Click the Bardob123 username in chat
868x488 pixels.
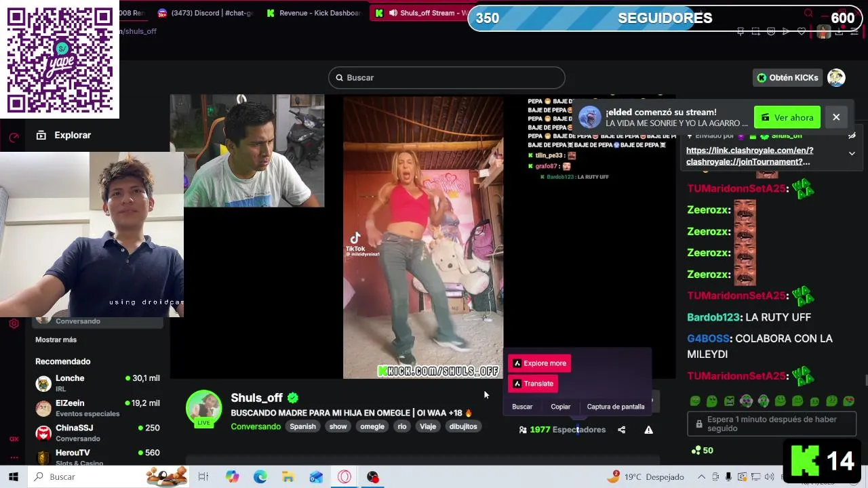pos(713,317)
